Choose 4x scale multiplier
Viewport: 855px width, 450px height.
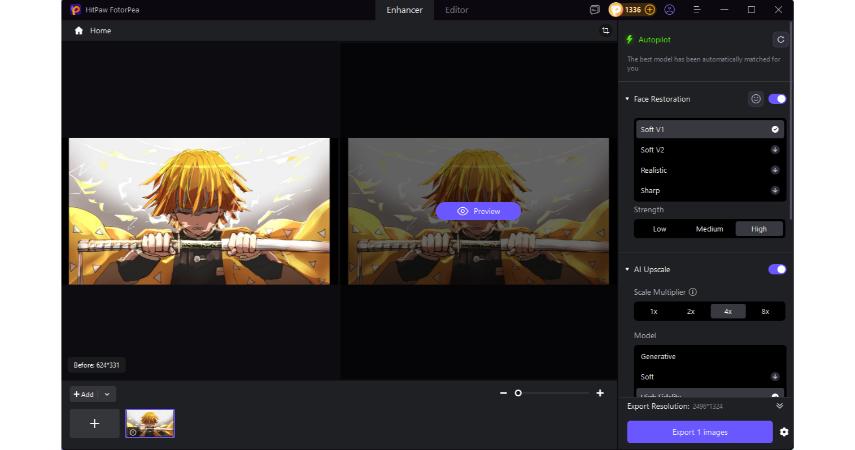point(728,311)
